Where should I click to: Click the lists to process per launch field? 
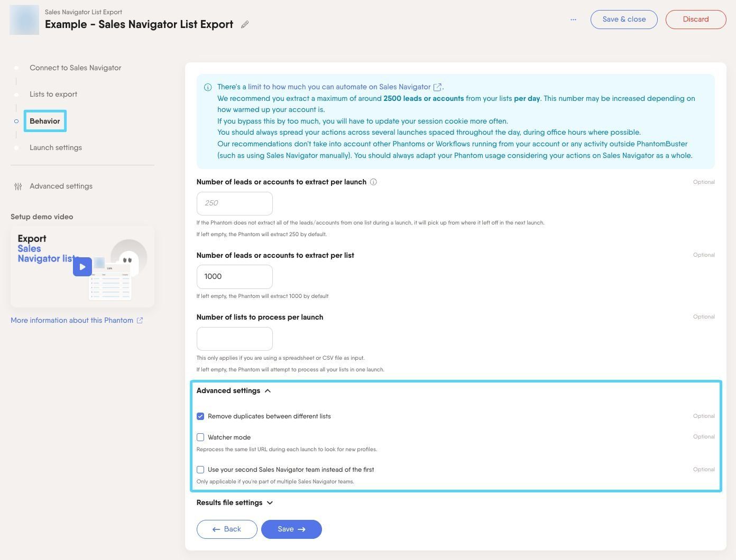tap(235, 339)
